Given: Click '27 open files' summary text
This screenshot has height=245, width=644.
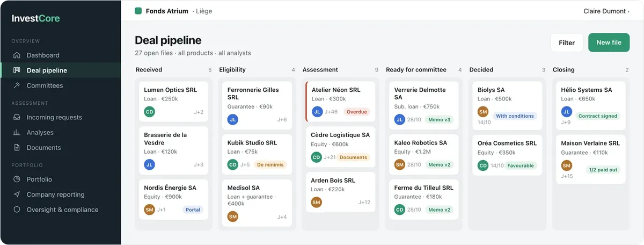Looking at the screenshot, I should coord(153,53).
